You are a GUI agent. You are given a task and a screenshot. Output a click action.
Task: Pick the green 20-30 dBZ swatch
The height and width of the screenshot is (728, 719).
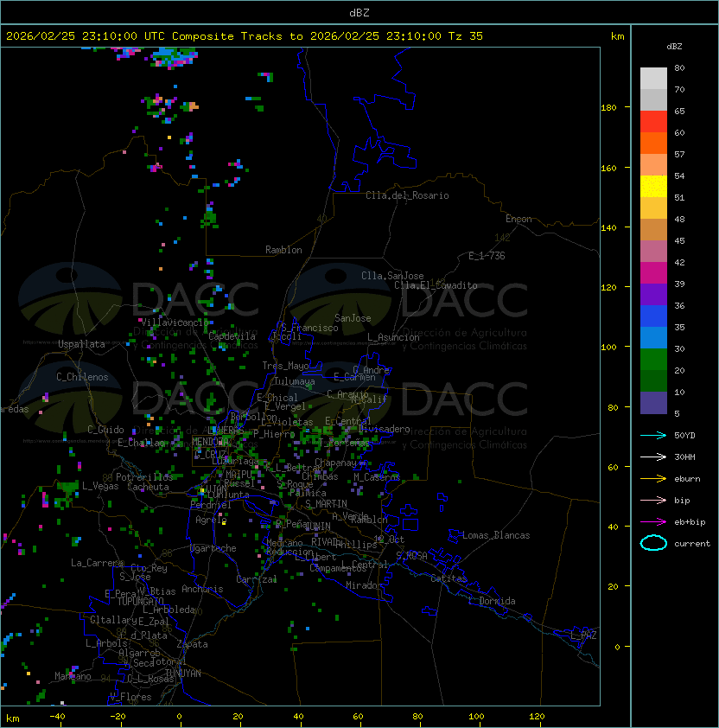click(x=653, y=360)
